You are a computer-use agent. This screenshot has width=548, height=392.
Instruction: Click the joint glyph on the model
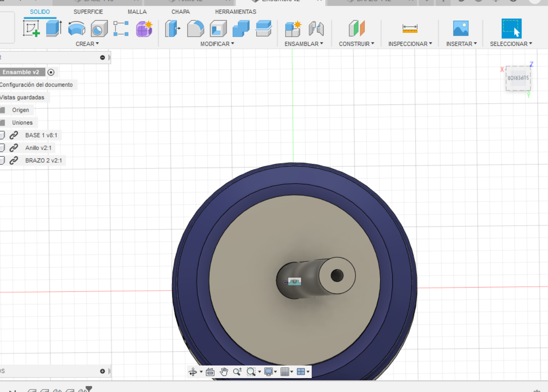pyautogui.click(x=294, y=281)
